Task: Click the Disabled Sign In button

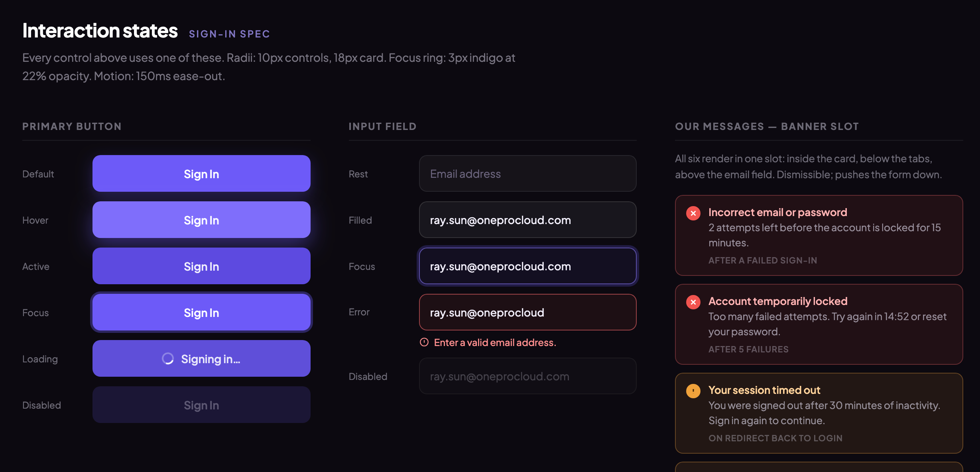Action: tap(201, 405)
